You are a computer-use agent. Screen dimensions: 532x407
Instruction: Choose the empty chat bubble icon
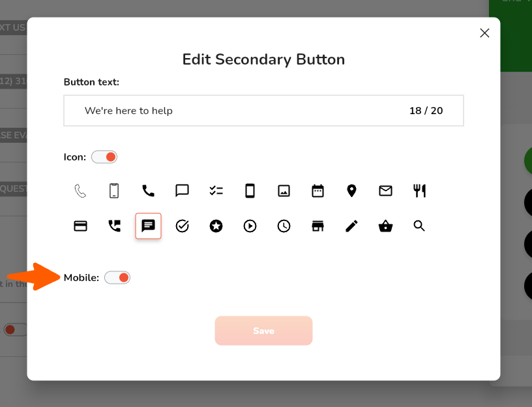tap(182, 190)
